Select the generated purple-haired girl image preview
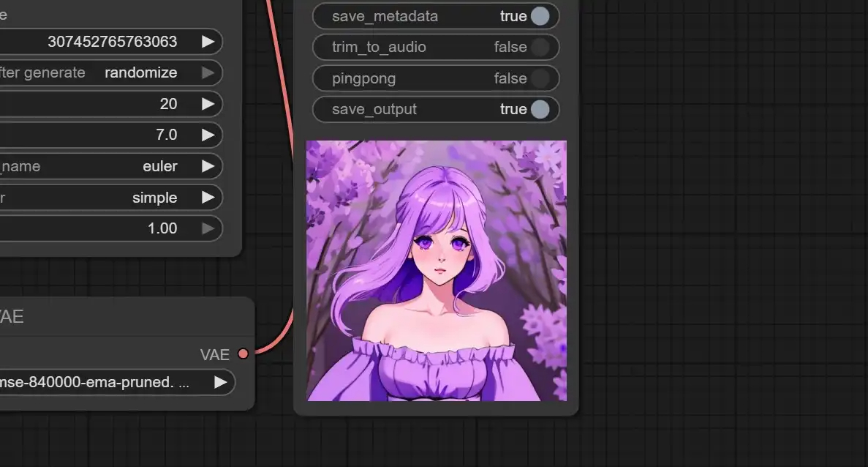Screen dimensions: 868x467 436,271
